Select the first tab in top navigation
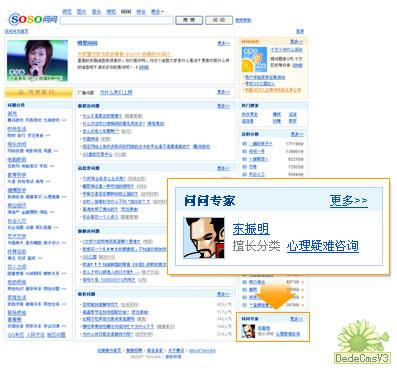Image resolution: width=397 pixels, height=370 pixels. pyautogui.click(x=67, y=12)
